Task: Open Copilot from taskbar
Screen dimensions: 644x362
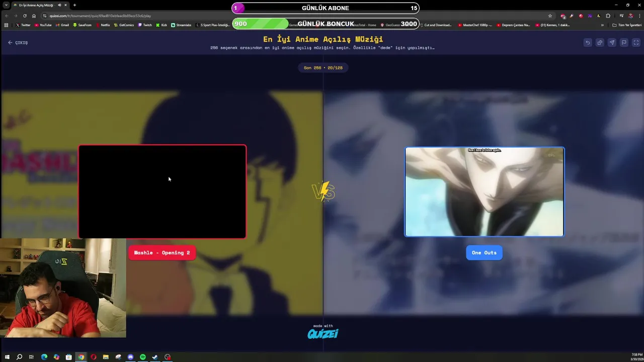Action: point(56,357)
